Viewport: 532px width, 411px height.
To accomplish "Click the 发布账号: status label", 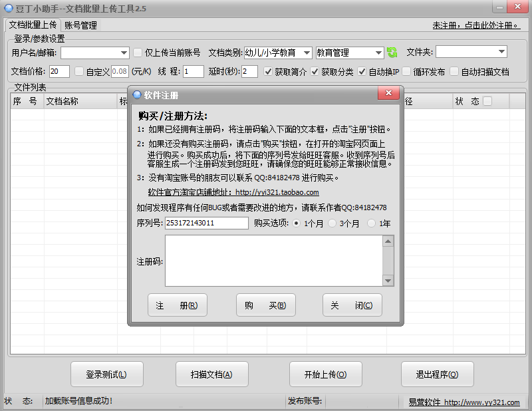I will (305, 401).
